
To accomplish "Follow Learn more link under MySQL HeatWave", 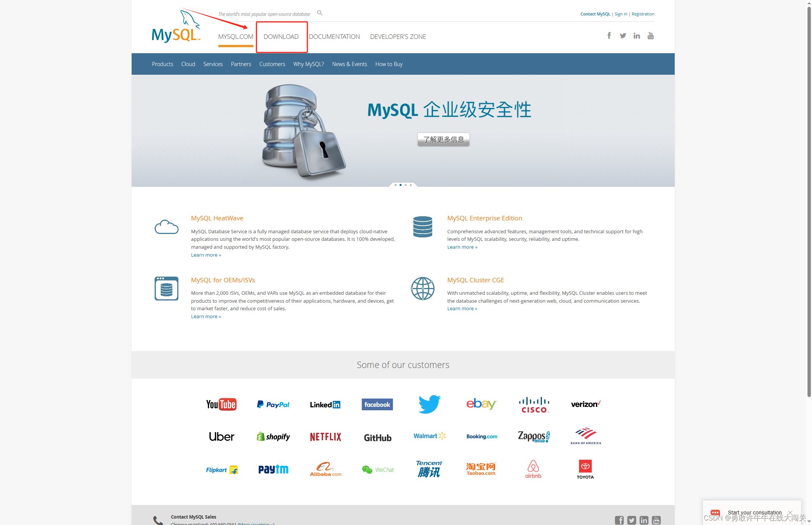I will (206, 255).
